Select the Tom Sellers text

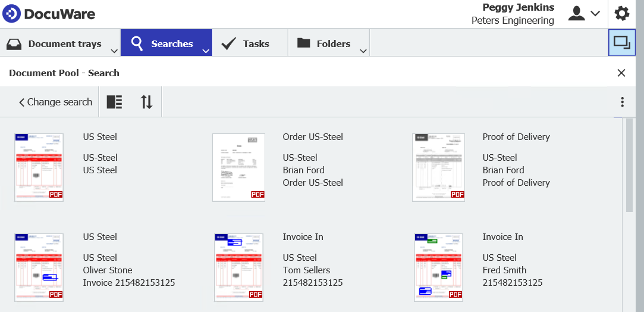pos(306,270)
